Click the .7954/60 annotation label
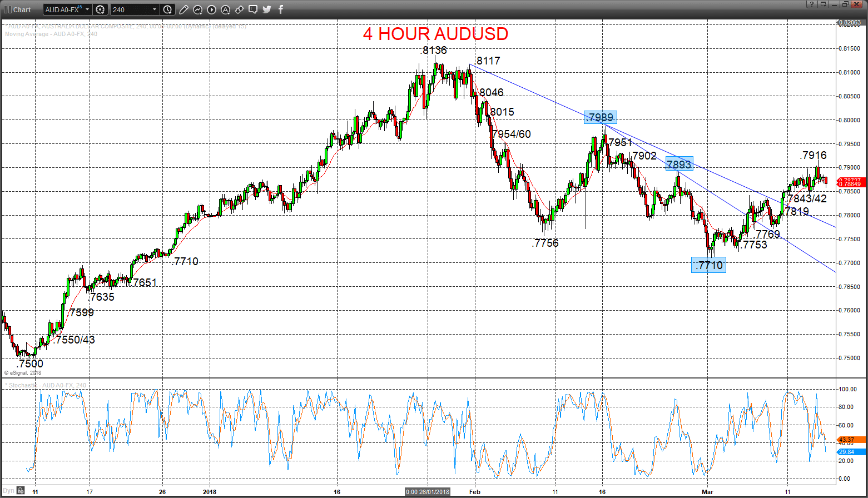Screen dimensions: 868x498 pyautogui.click(x=512, y=134)
